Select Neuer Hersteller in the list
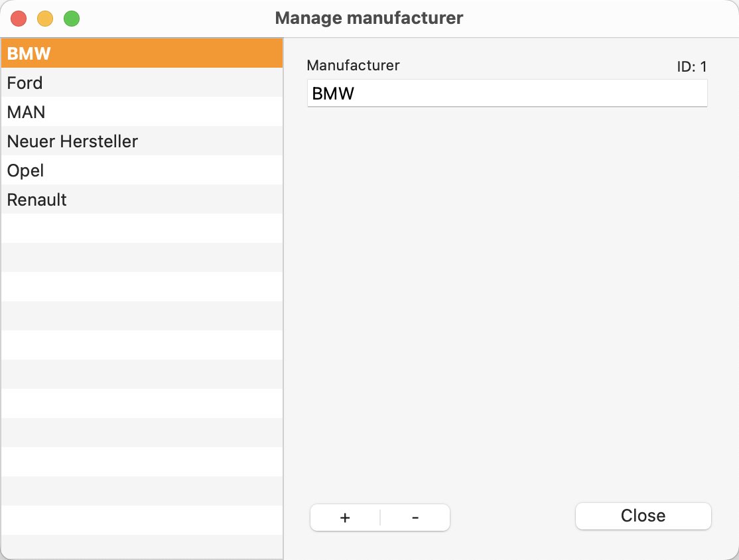Viewport: 739px width, 560px height. click(x=142, y=141)
